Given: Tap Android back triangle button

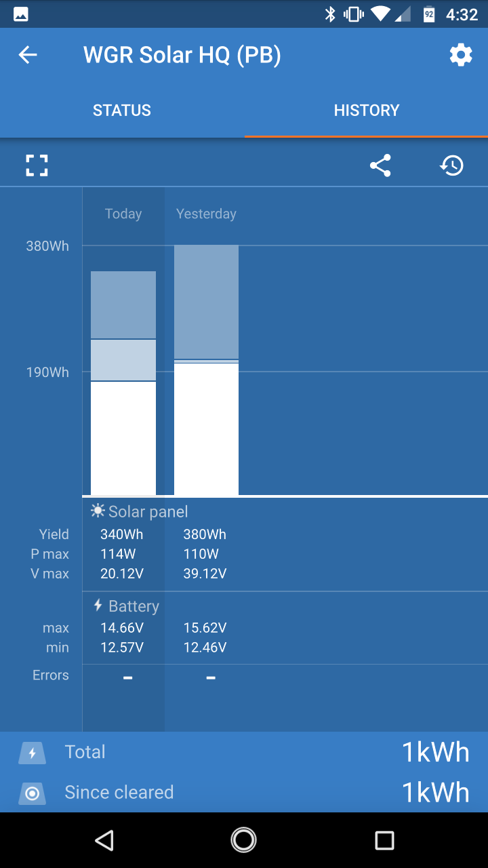Looking at the screenshot, I should [104, 840].
